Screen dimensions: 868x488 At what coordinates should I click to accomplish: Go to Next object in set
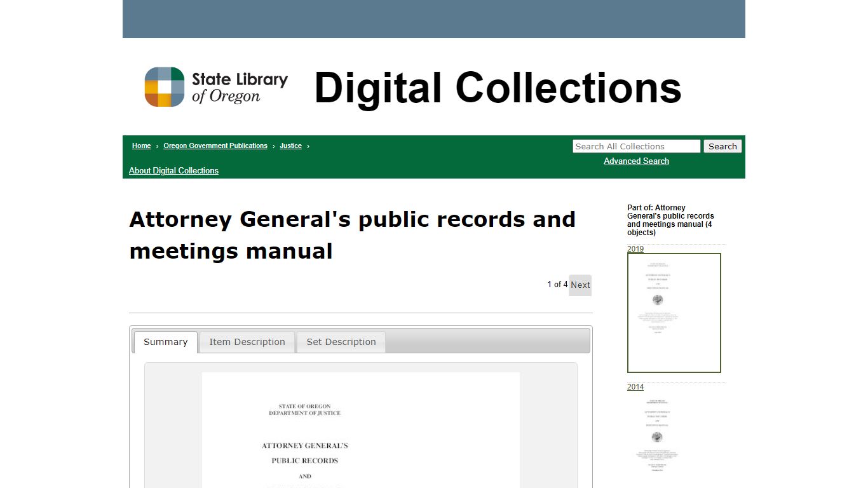click(x=580, y=285)
